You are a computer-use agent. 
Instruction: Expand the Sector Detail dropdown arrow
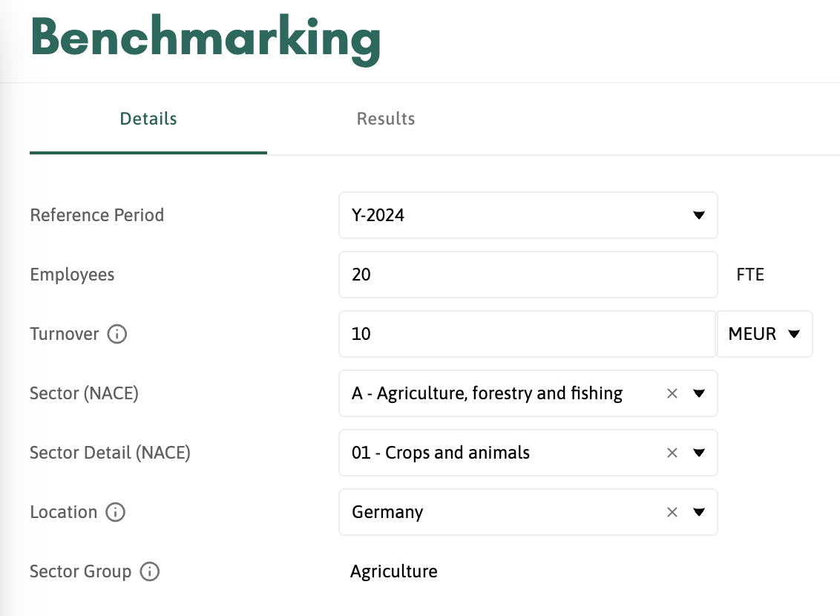698,453
